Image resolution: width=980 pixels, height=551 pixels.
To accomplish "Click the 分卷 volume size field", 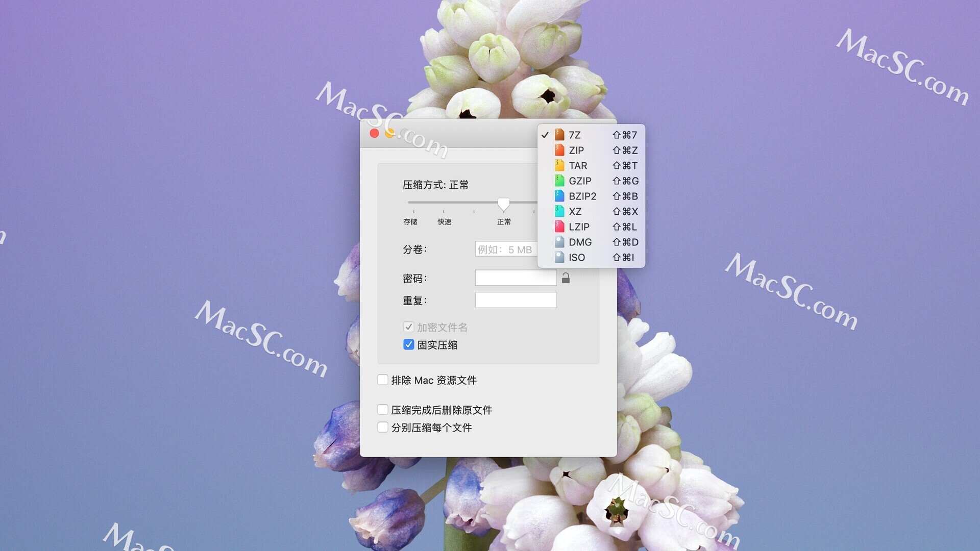I will 505,249.
